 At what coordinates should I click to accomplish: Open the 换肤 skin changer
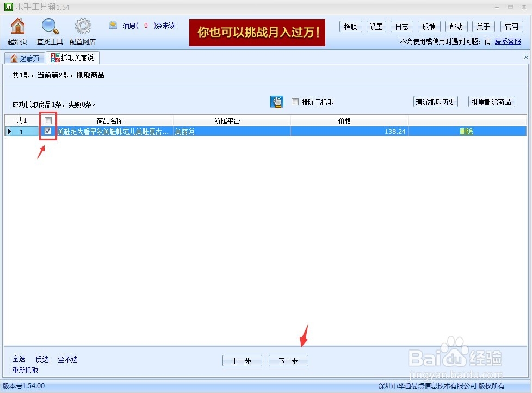click(x=350, y=26)
